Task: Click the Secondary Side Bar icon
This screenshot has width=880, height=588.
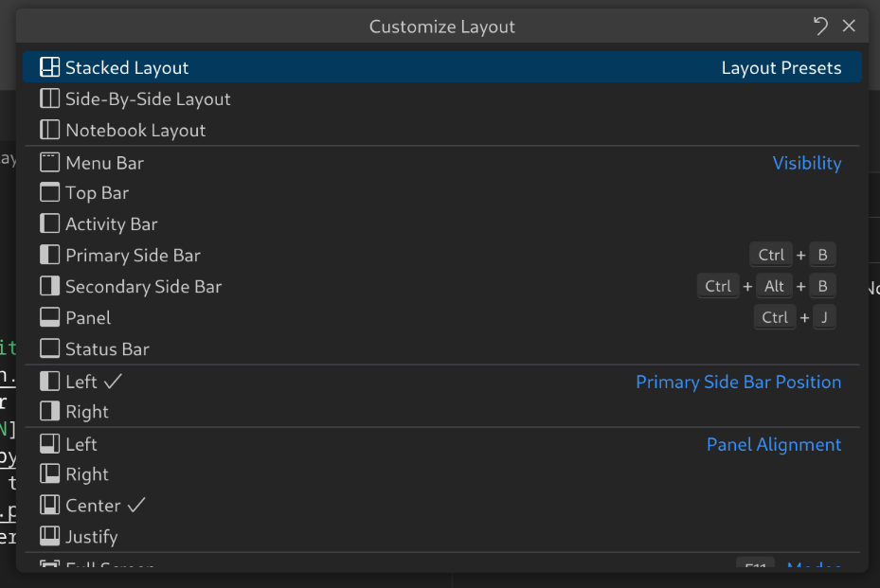Action: pyautogui.click(x=48, y=286)
